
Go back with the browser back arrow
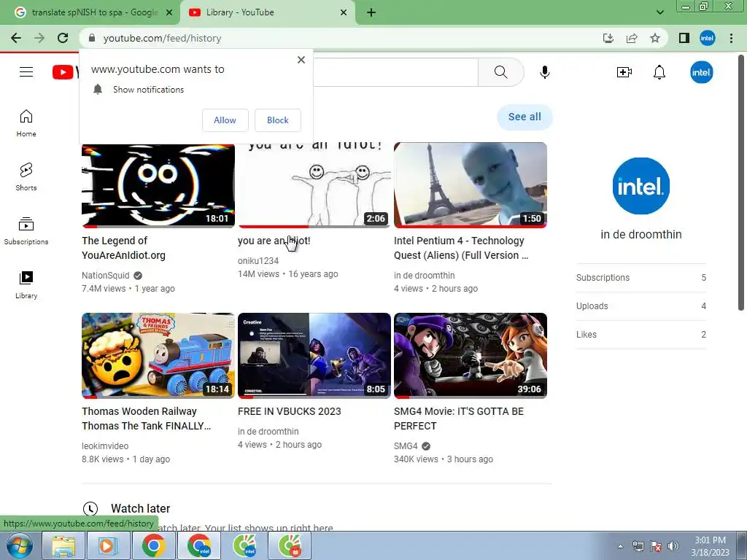click(x=16, y=38)
